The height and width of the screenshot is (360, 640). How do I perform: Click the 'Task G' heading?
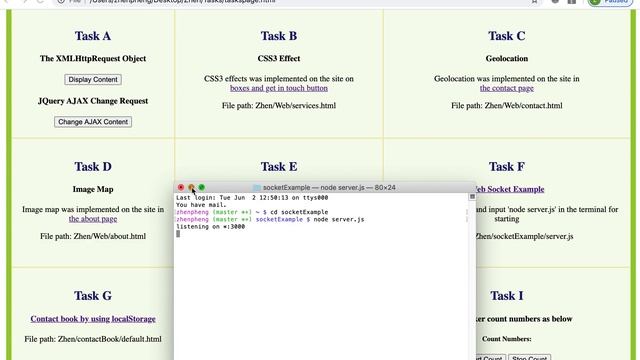(x=93, y=296)
